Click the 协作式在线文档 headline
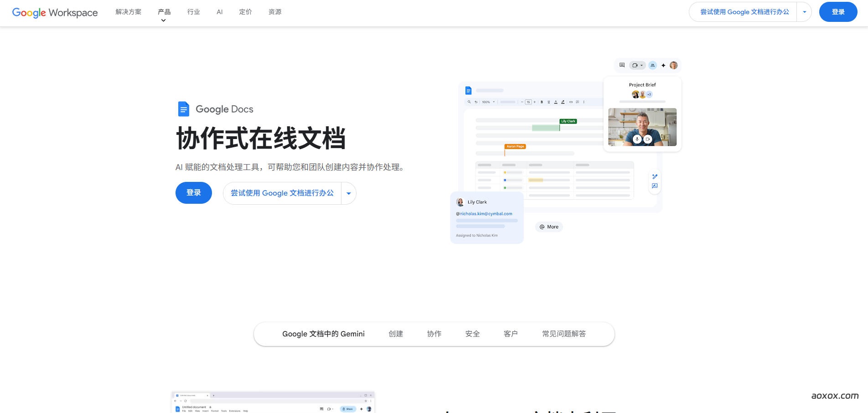 261,139
